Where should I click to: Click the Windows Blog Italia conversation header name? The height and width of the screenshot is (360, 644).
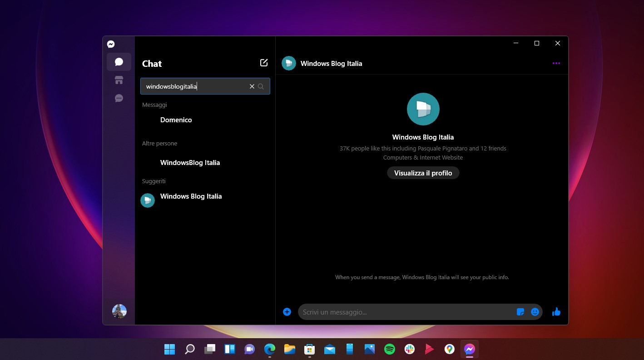pyautogui.click(x=332, y=64)
